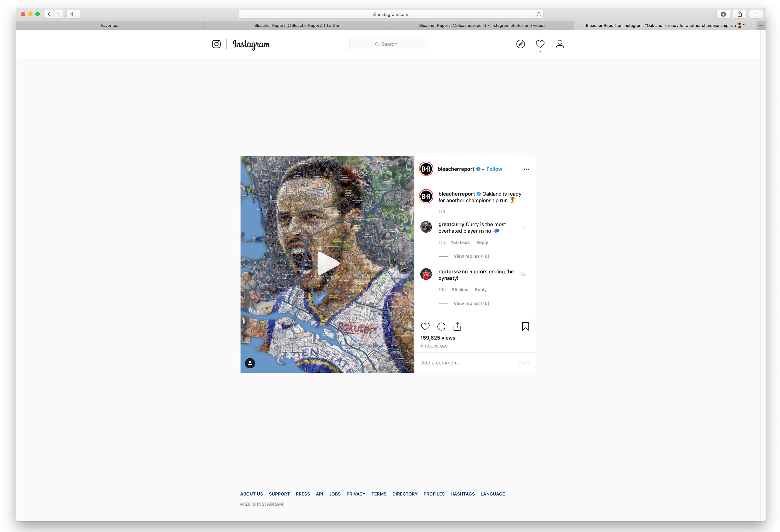The image size is (780, 532).
Task: Click the Instagram wordmark logo
Action: point(251,44)
